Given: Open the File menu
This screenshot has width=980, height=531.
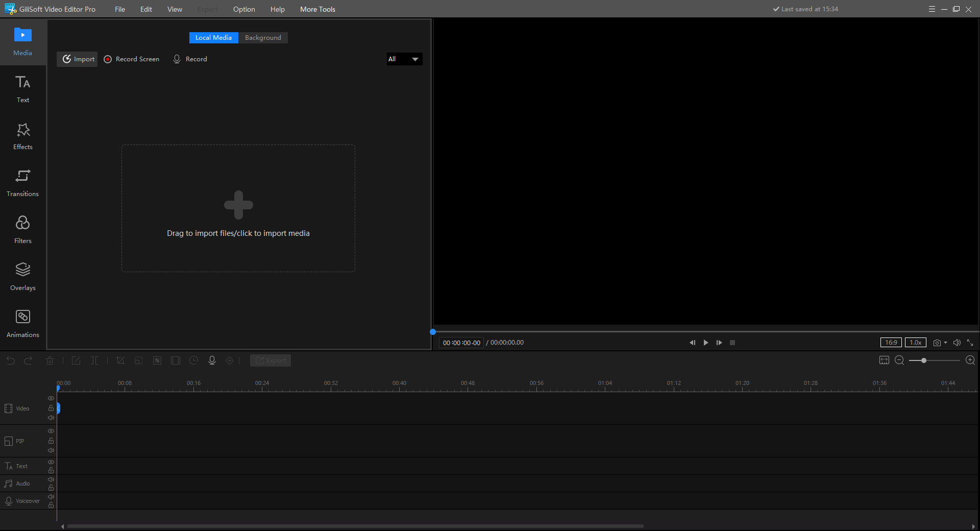Looking at the screenshot, I should 120,9.
